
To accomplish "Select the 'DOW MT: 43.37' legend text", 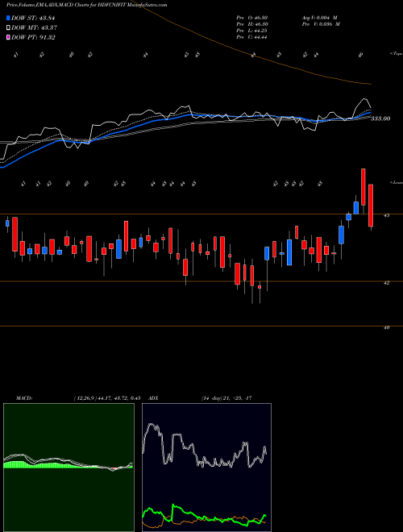I will pos(33,28).
